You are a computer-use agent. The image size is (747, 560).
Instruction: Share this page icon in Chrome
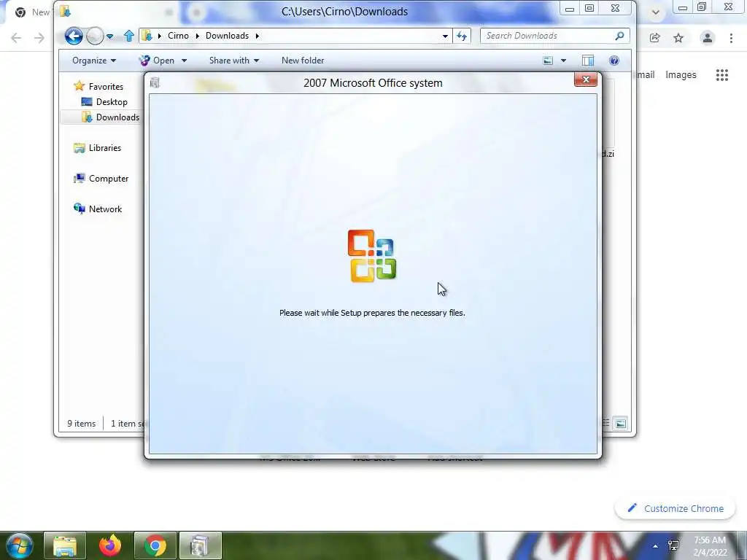pyautogui.click(x=655, y=38)
